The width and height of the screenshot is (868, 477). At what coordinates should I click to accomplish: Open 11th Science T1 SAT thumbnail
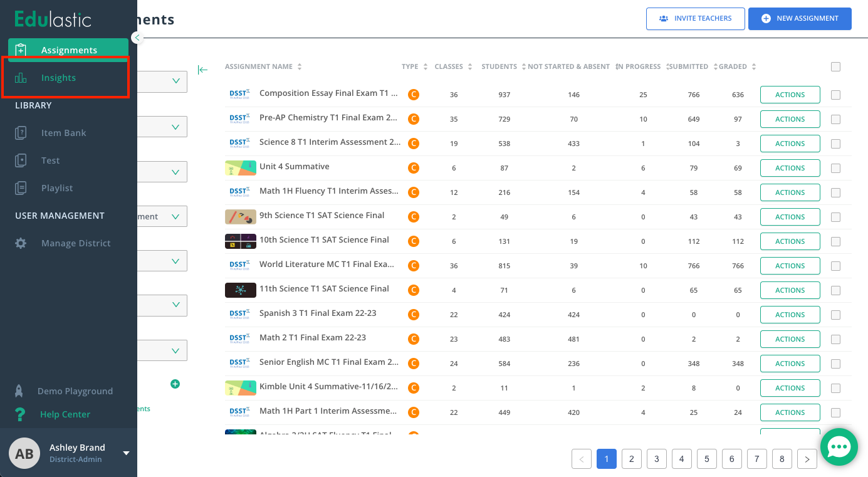point(241,290)
